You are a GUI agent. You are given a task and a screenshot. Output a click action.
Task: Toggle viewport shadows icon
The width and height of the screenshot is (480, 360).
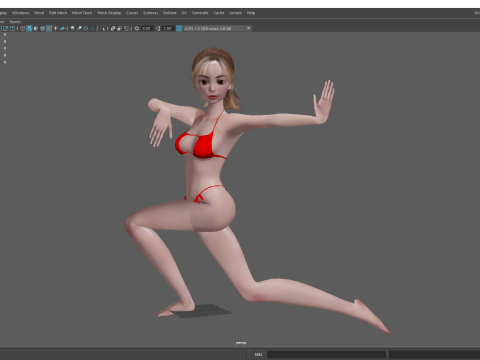[x=62, y=28]
